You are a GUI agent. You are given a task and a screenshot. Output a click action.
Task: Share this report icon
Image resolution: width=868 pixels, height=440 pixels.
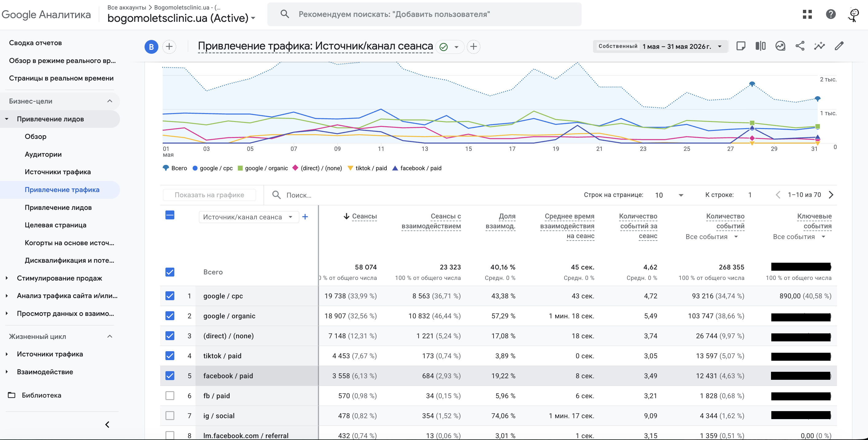point(800,46)
